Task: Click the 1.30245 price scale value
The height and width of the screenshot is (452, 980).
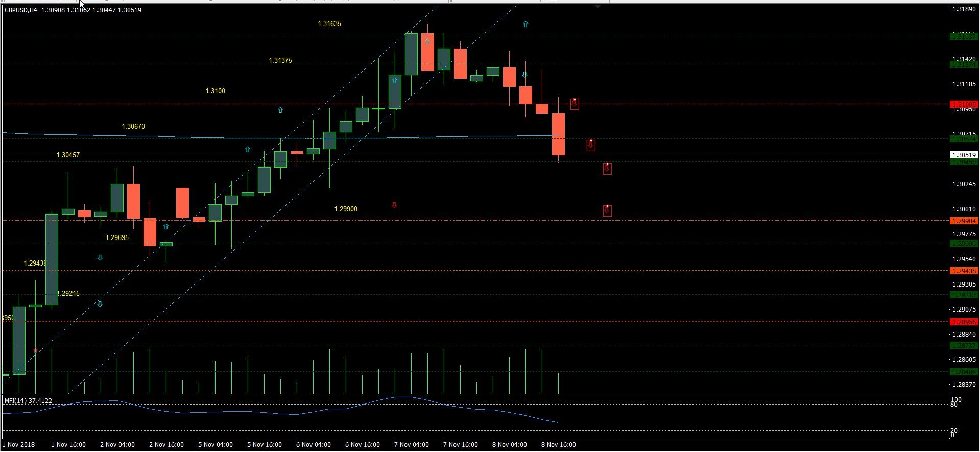Action: (965, 184)
